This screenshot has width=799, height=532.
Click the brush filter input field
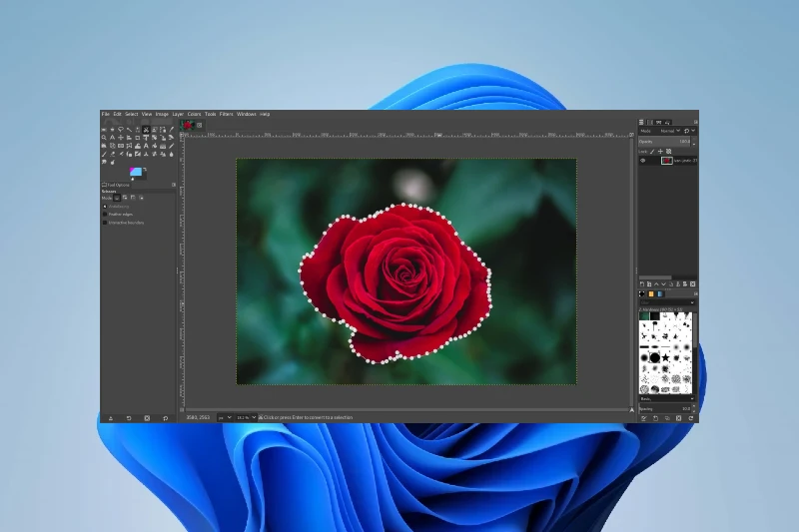coord(667,302)
